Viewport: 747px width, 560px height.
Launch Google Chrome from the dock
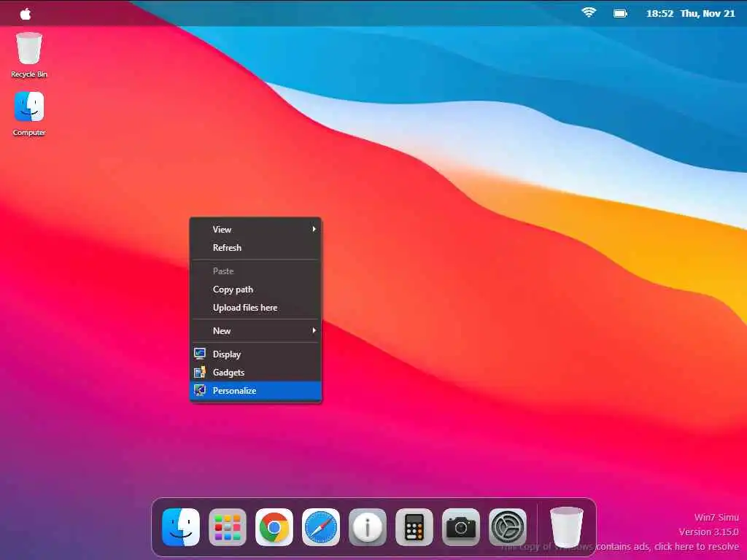[274, 527]
